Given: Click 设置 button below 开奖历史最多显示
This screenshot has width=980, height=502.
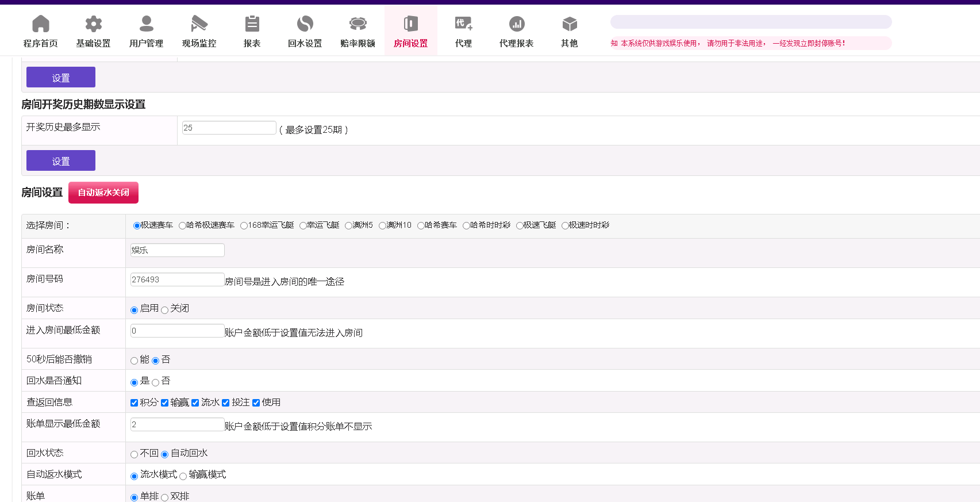Looking at the screenshot, I should 61,161.
